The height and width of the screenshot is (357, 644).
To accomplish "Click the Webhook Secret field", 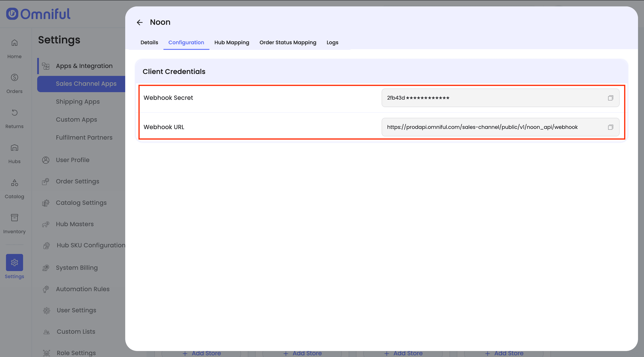I will [500, 98].
